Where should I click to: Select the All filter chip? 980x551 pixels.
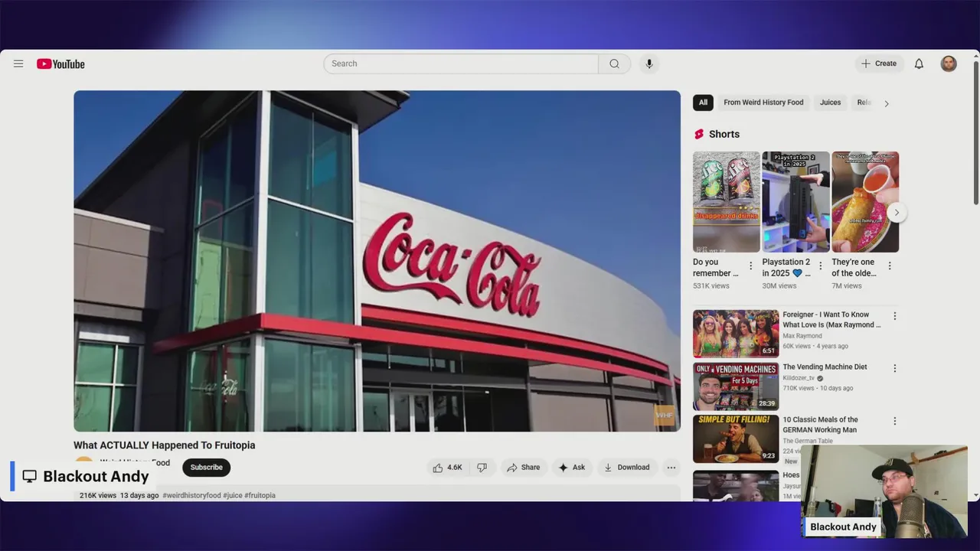tap(703, 103)
